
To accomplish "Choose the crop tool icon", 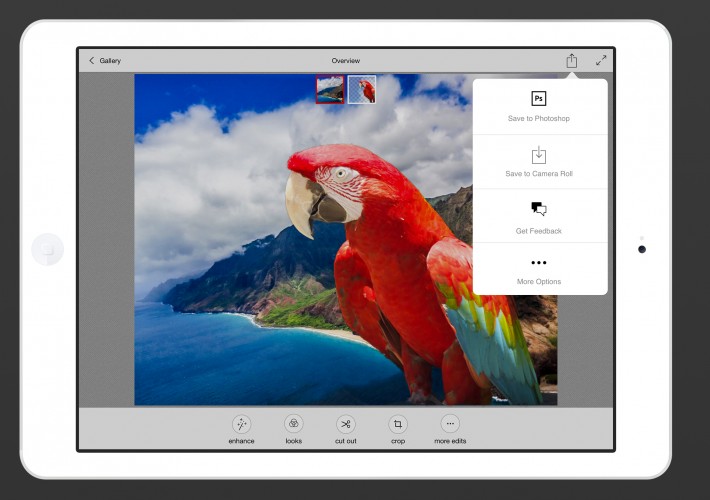I will tap(398, 424).
